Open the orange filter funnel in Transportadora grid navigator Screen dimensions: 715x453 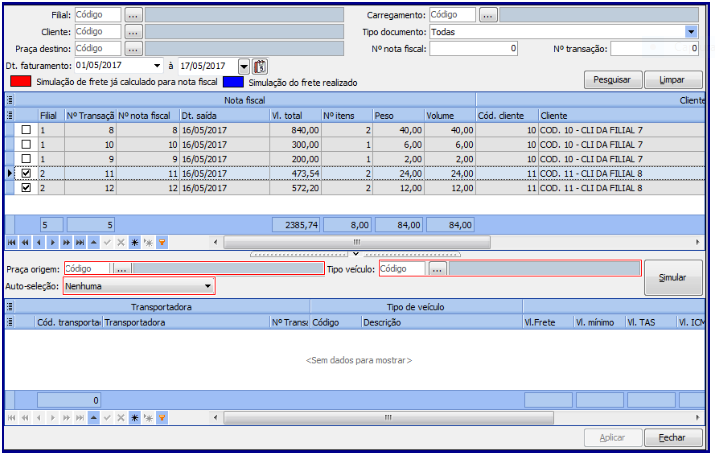pos(162,417)
